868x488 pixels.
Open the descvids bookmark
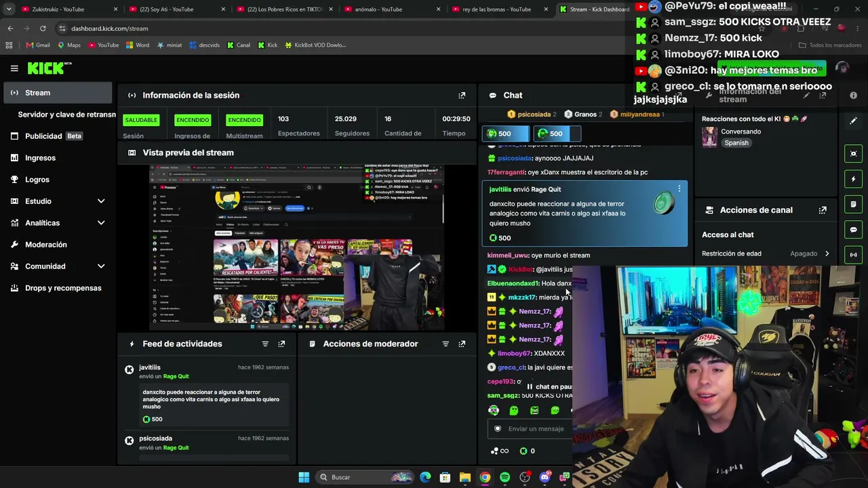(205, 45)
